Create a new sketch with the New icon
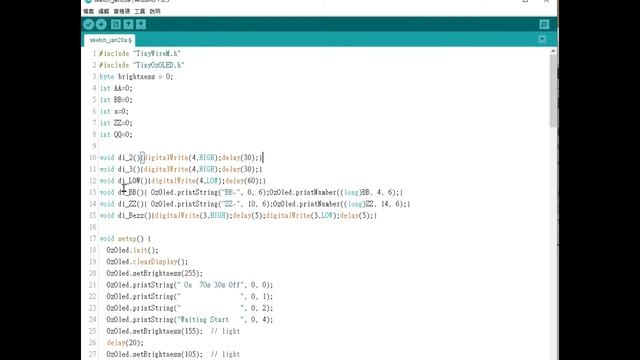 point(116,24)
